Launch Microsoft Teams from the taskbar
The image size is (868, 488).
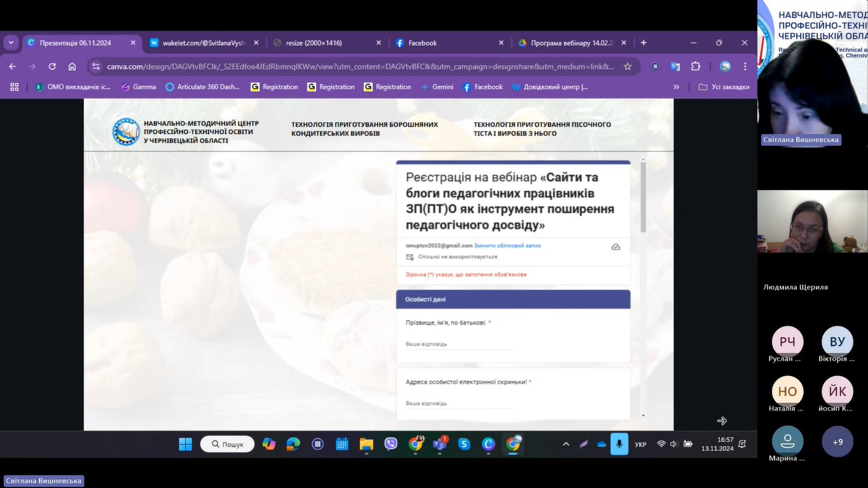coord(439,444)
